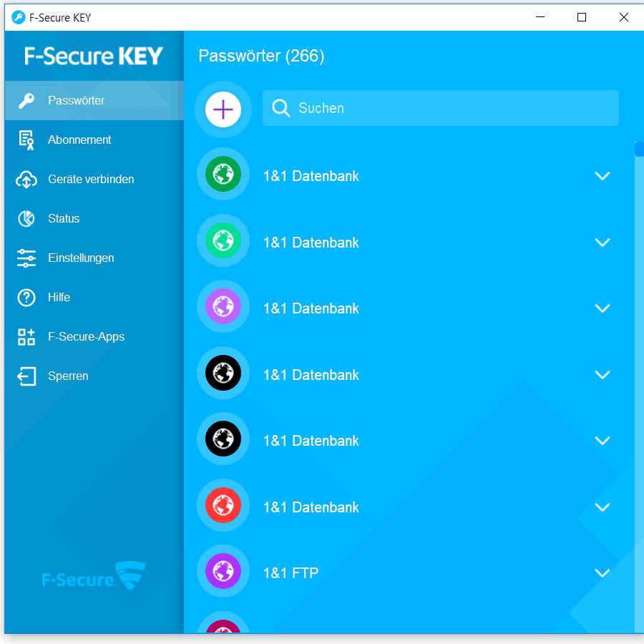Select the 1&1 FTP entry name
Screen dimensions: 644x644
[291, 573]
